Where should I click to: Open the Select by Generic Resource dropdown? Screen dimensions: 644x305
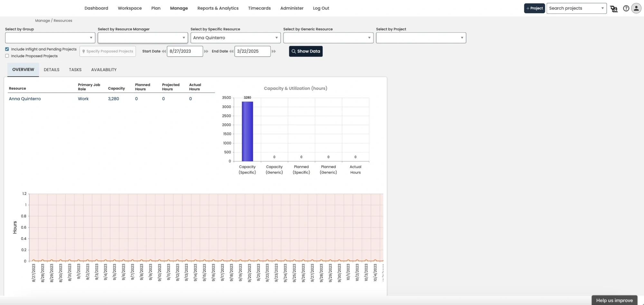328,38
